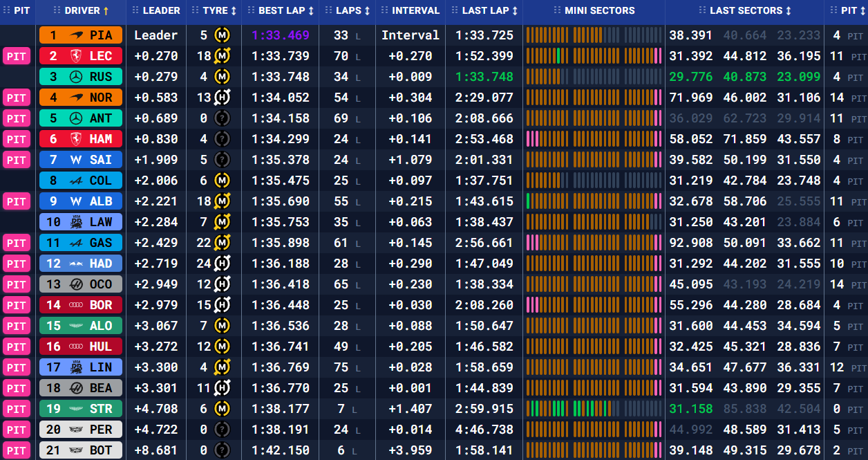Screen dimensions: 868x460
Task: Click the pink PIT badge next to HAM
Action: pyautogui.click(x=17, y=139)
